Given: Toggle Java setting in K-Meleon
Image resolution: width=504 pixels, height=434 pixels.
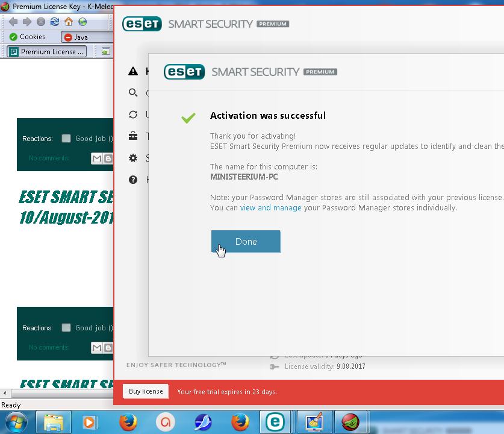Looking at the screenshot, I should pyautogui.click(x=87, y=37).
